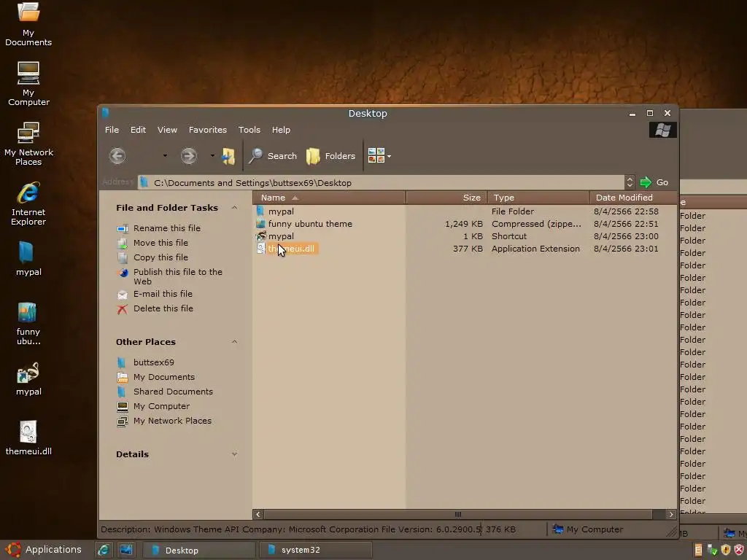Expand the Details section

234,454
